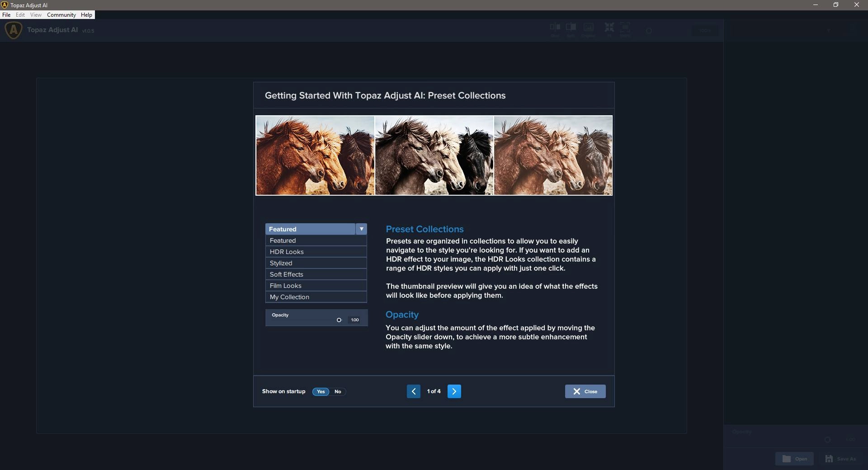This screenshot has width=868, height=470.
Task: Open the Edit menu
Action: [20, 15]
